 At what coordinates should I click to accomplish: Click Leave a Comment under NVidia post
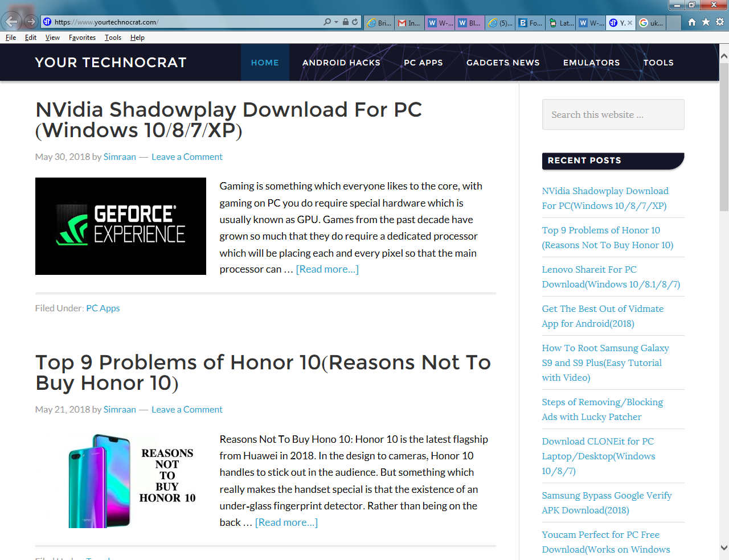coord(187,157)
